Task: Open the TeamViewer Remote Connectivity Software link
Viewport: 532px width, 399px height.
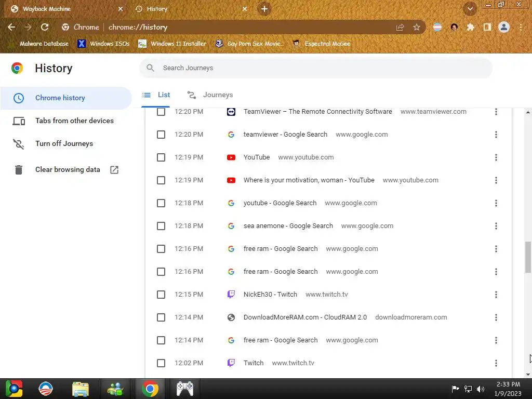Action: [x=317, y=112]
